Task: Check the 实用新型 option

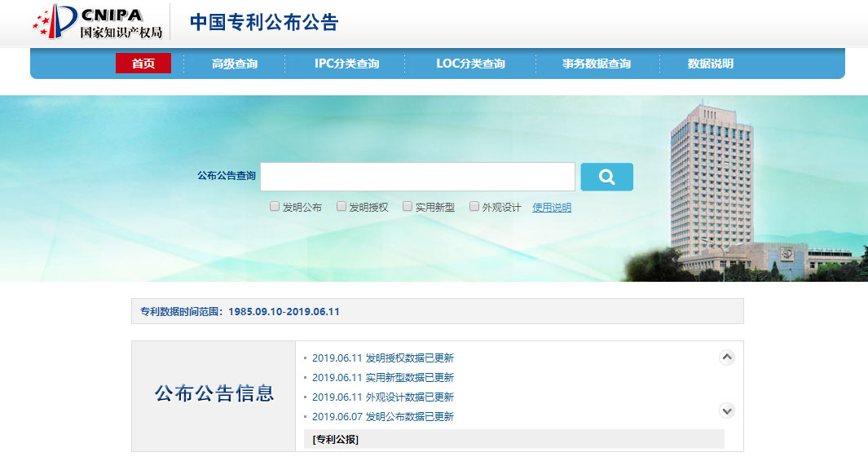Action: click(x=408, y=207)
